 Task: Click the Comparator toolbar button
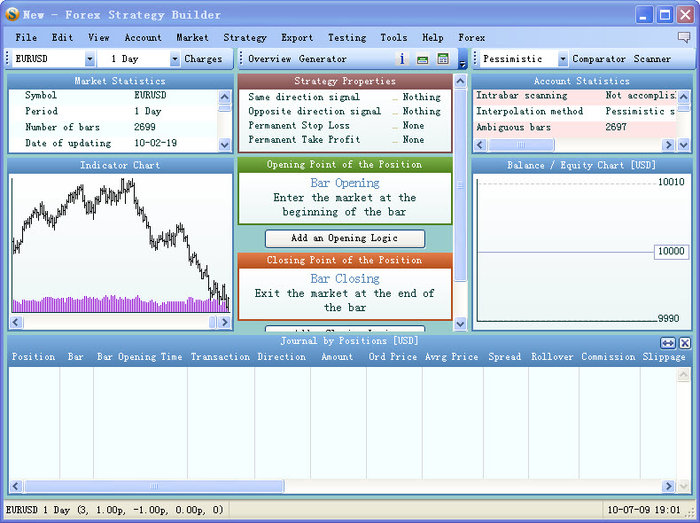[599, 58]
